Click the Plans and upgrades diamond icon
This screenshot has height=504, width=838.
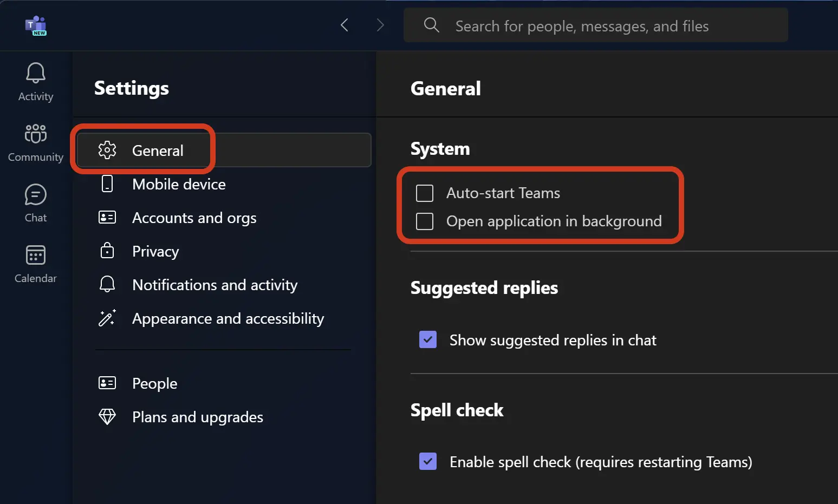(107, 416)
